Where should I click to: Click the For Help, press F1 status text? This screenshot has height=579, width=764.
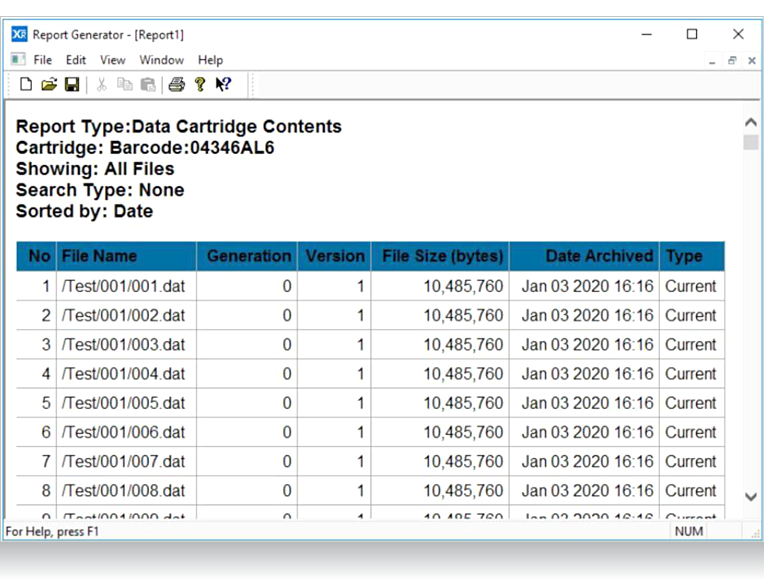[x=52, y=531]
